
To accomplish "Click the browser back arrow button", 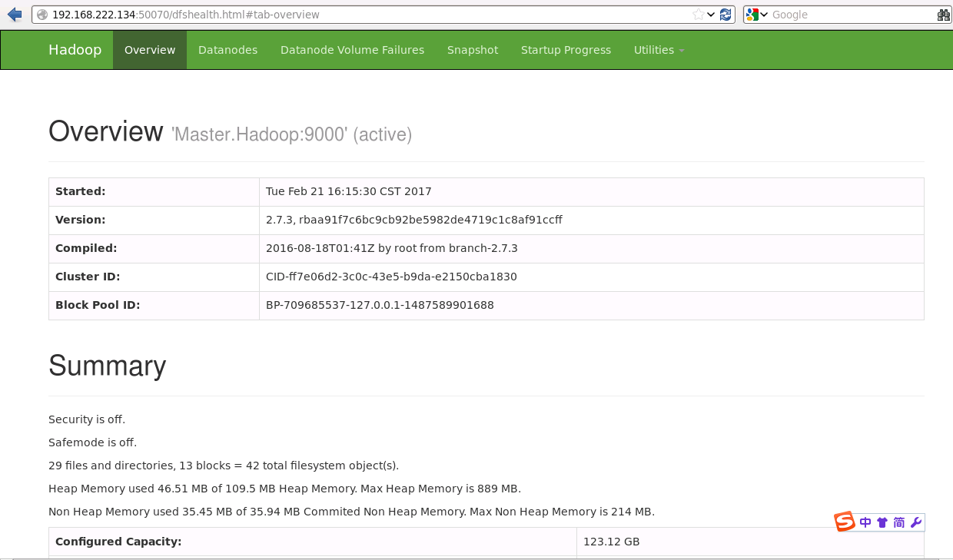I will (x=15, y=15).
